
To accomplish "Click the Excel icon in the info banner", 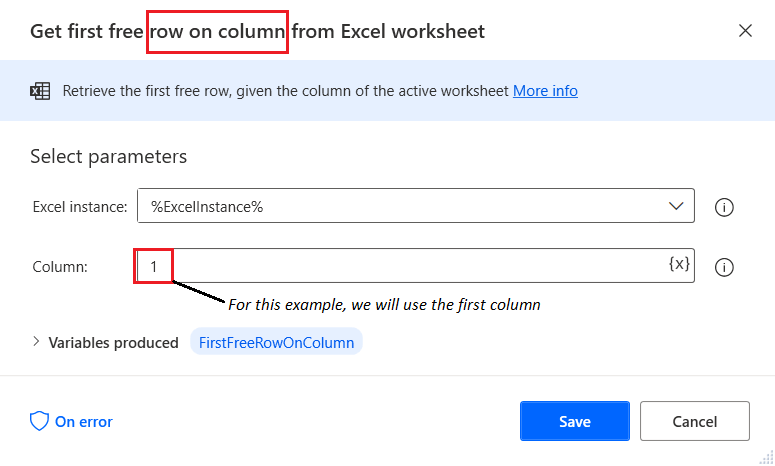I will [x=40, y=91].
